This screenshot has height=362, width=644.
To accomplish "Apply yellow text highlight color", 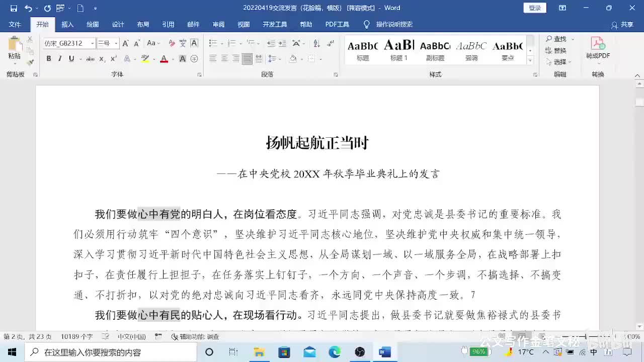I will click(145, 59).
